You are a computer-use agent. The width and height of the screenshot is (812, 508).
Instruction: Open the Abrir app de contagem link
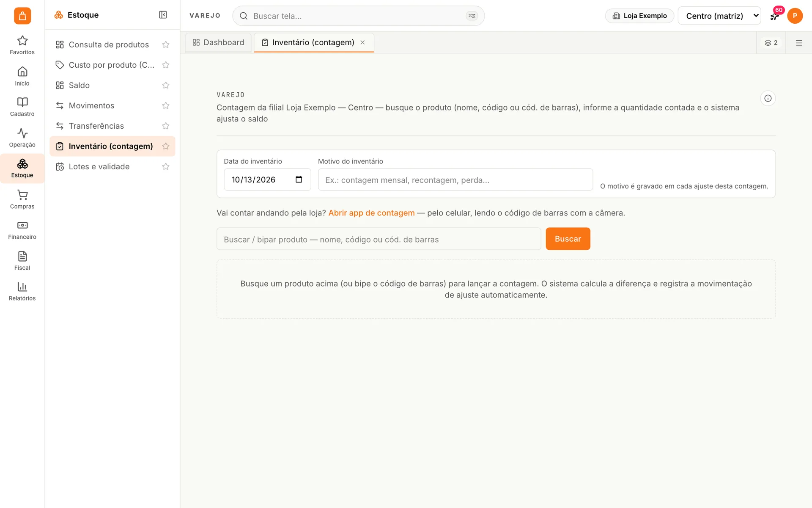click(371, 213)
